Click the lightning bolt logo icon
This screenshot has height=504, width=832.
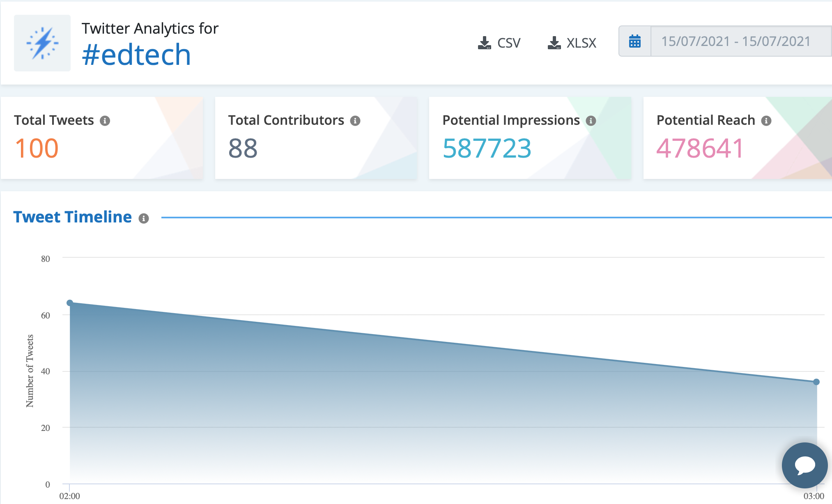pyautogui.click(x=42, y=43)
